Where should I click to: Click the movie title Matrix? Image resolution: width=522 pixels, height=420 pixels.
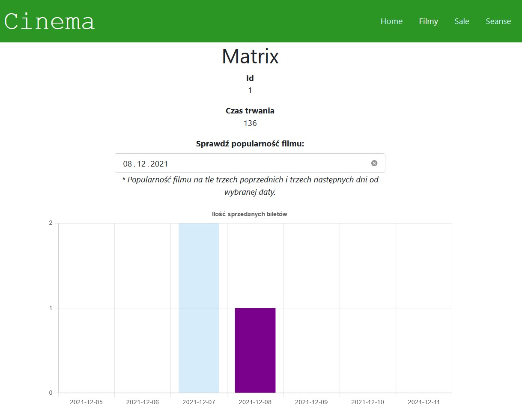point(250,56)
